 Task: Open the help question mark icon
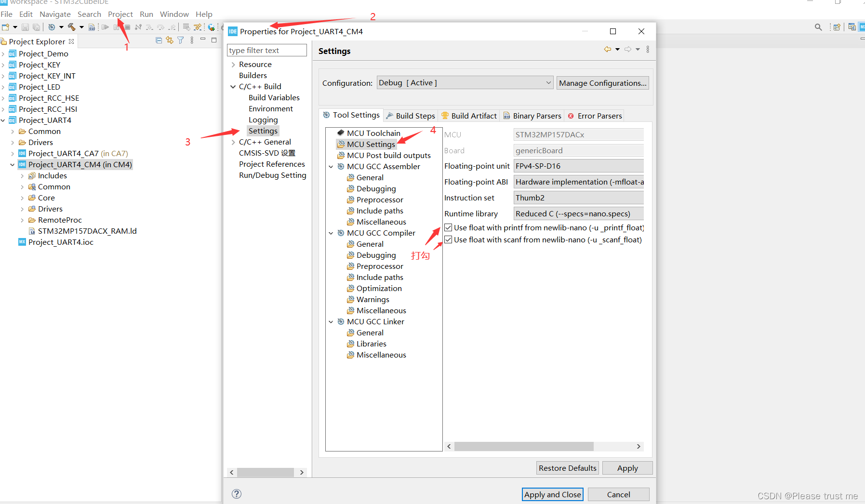[x=236, y=493]
